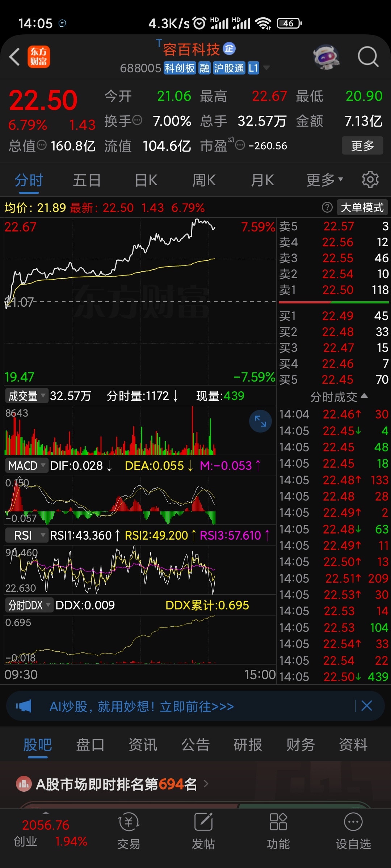Tap the question mark help icon
The width and height of the screenshot is (391, 868).
click(327, 207)
